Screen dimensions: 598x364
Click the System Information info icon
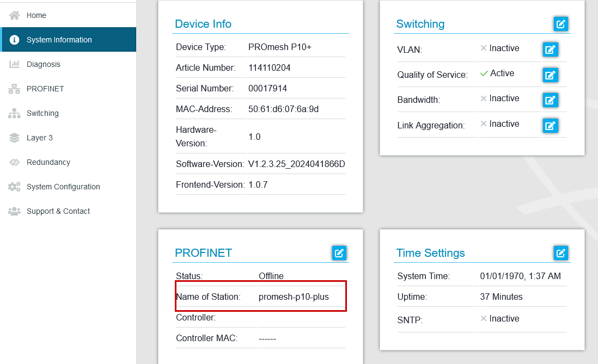[15, 40]
